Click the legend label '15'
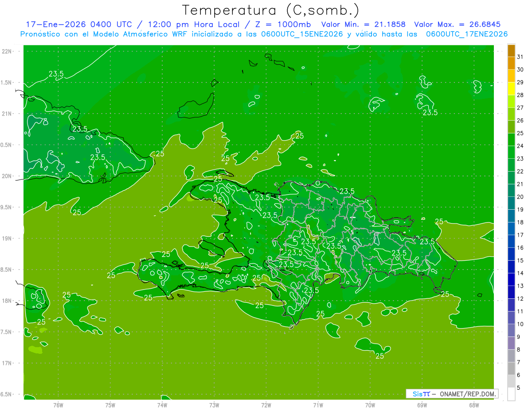Image resolution: width=532 pixels, height=411 pixels. (x=520, y=261)
